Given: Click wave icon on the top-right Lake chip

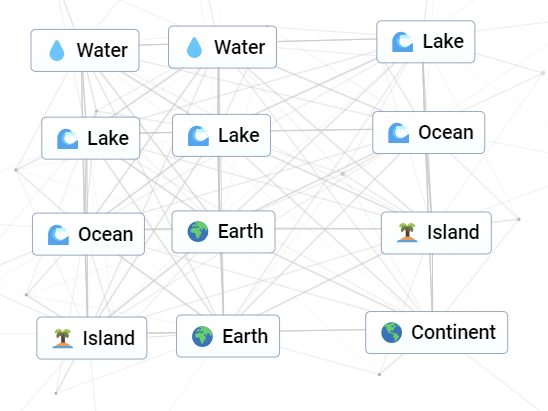Looking at the screenshot, I should coord(402,42).
